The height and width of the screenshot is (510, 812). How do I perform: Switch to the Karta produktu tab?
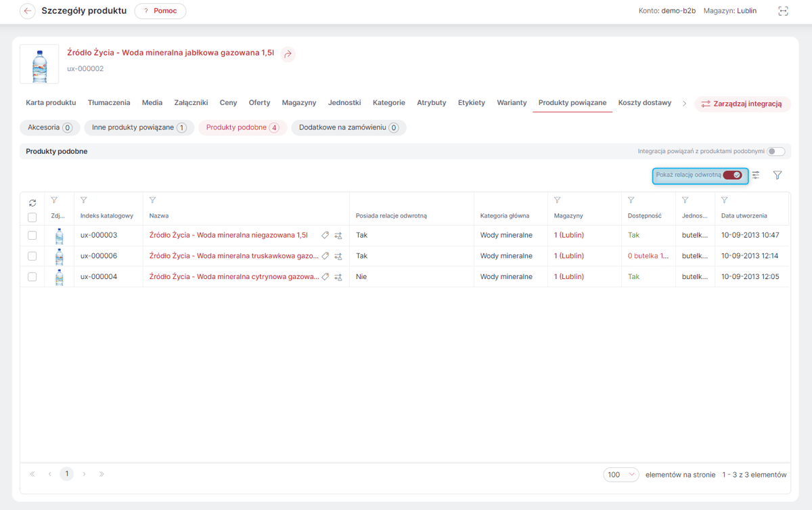coord(51,103)
